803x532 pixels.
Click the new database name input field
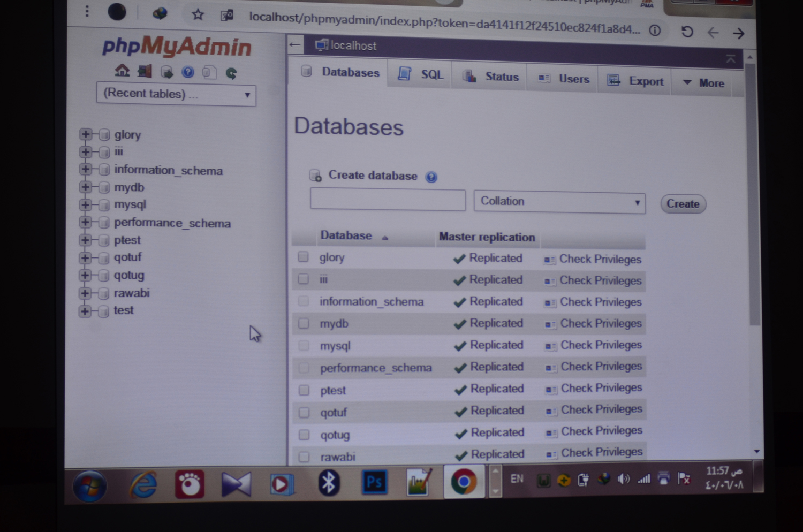coord(388,200)
